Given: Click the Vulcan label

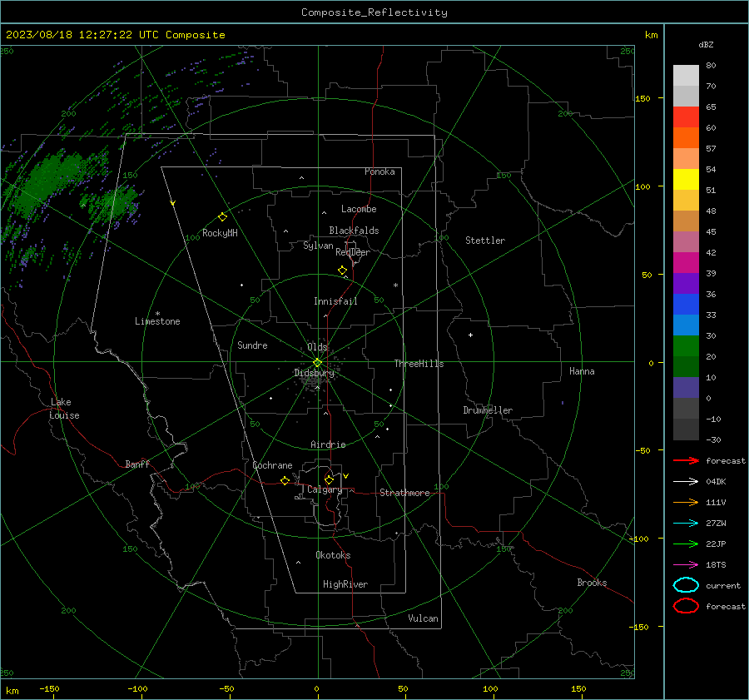Looking at the screenshot, I should (x=424, y=618).
